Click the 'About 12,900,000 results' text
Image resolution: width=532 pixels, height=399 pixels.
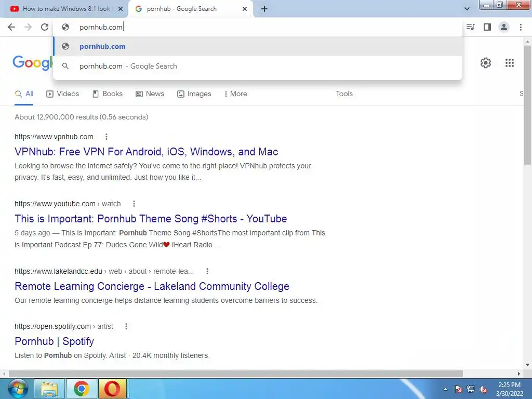pyautogui.click(x=82, y=117)
